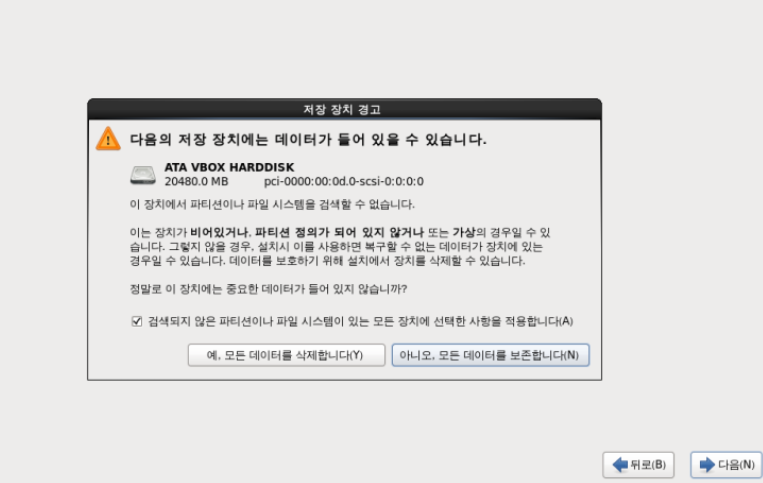Choose 예, 모든 데이터를 삭제합니다(Y)
This screenshot has width=763, height=483.
point(286,355)
